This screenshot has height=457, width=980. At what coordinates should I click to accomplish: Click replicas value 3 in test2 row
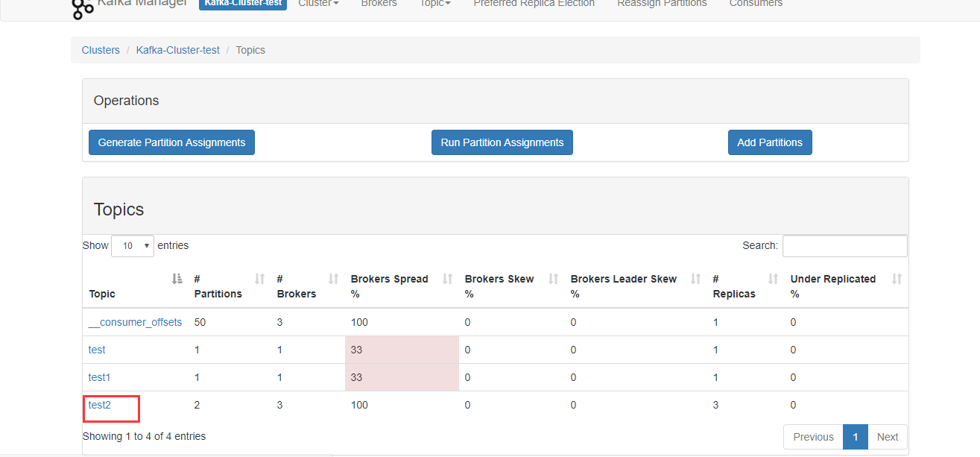(715, 405)
